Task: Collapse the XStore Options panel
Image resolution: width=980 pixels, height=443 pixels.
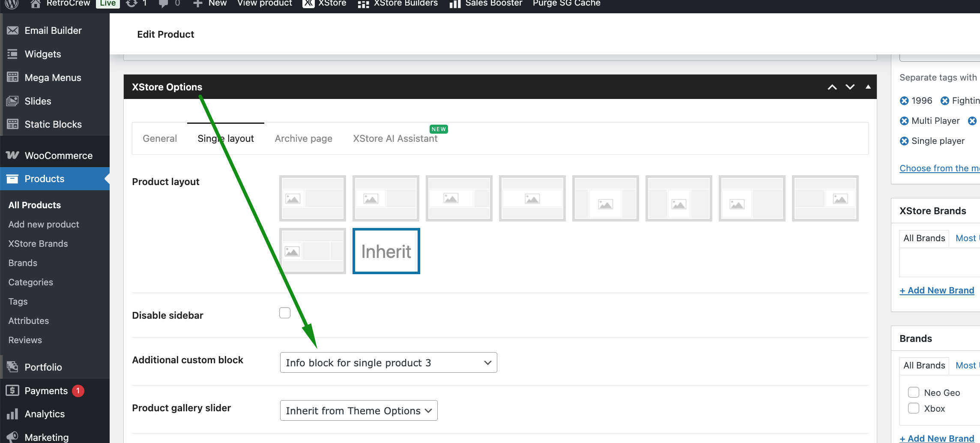Action: tap(868, 87)
